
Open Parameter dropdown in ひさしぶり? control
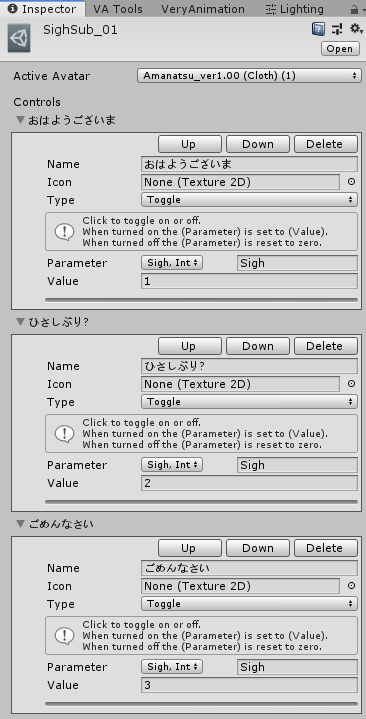[x=172, y=465]
